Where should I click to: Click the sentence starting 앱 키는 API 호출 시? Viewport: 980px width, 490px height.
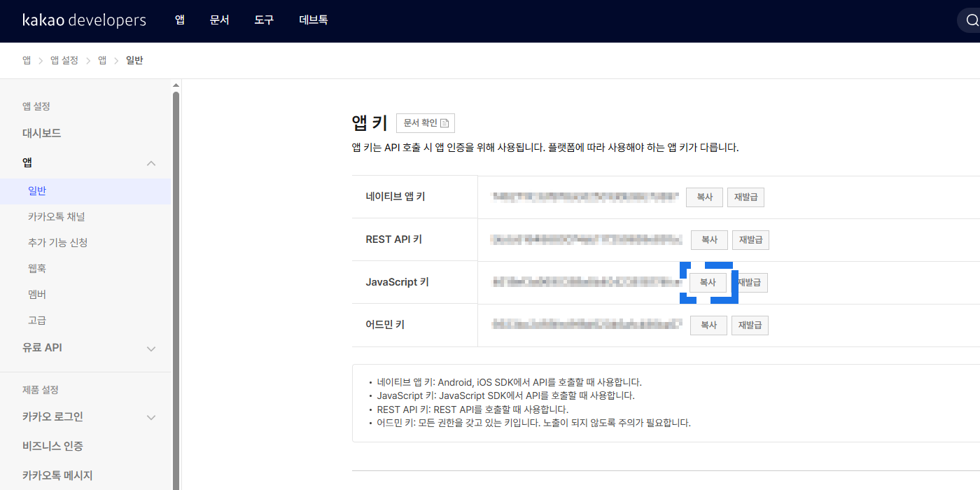pos(545,148)
